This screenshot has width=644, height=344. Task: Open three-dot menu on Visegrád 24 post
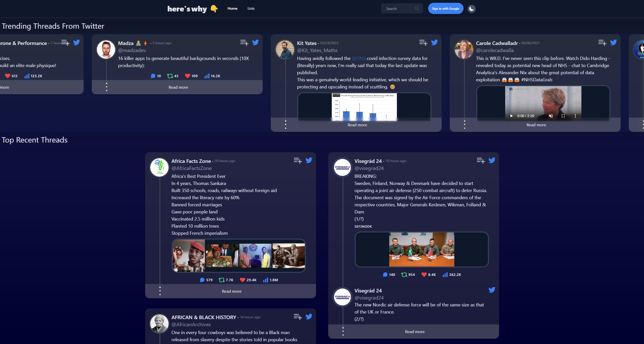[343, 332]
